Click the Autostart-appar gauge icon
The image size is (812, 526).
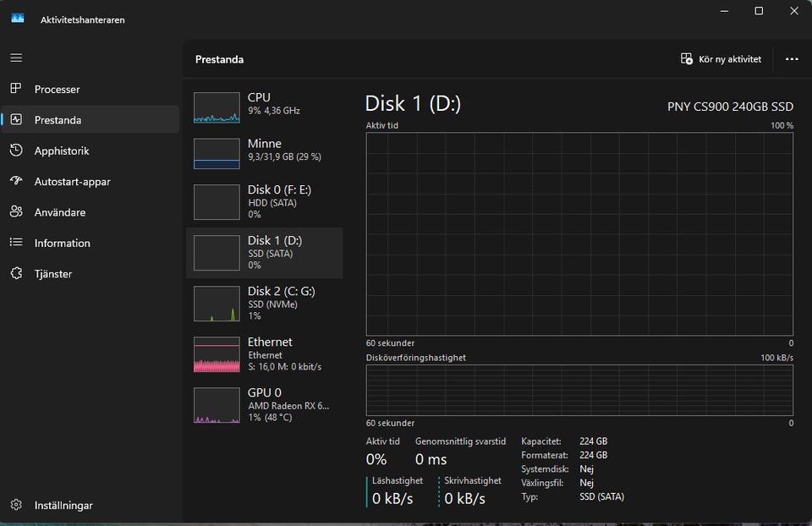pos(16,181)
